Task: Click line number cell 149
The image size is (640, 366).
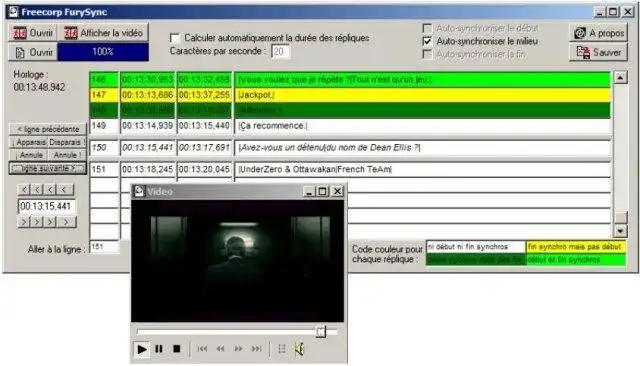Action: click(x=104, y=126)
